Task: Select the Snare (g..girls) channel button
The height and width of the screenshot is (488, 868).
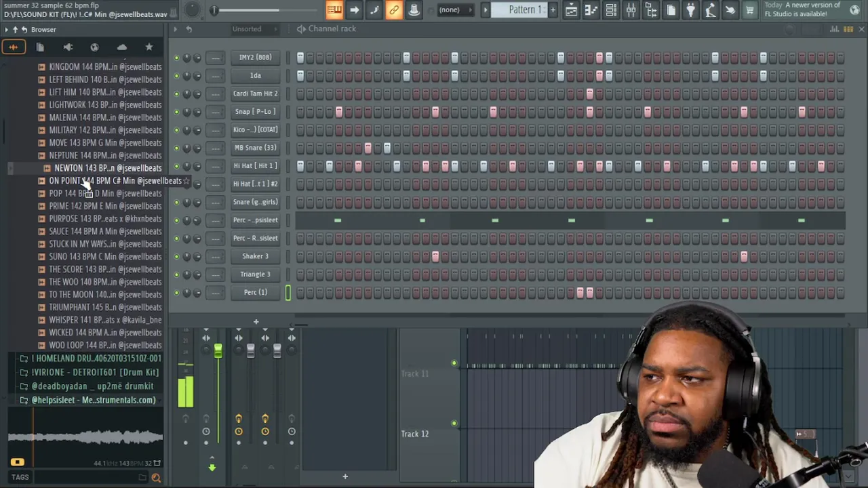Action: point(255,202)
